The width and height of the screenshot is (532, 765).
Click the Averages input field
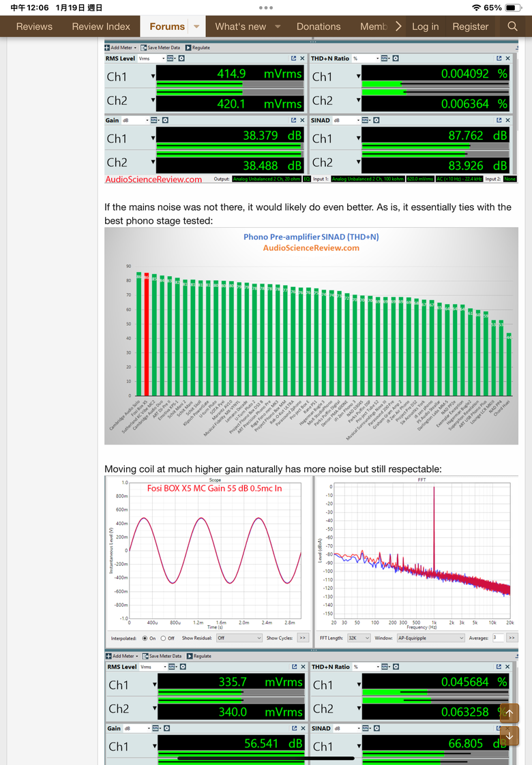pyautogui.click(x=498, y=637)
